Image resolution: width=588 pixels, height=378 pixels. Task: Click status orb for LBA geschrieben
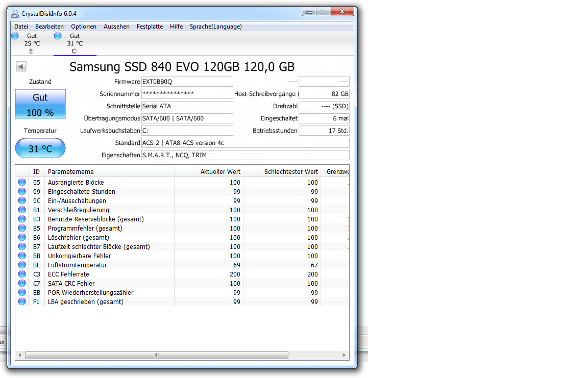(22, 301)
